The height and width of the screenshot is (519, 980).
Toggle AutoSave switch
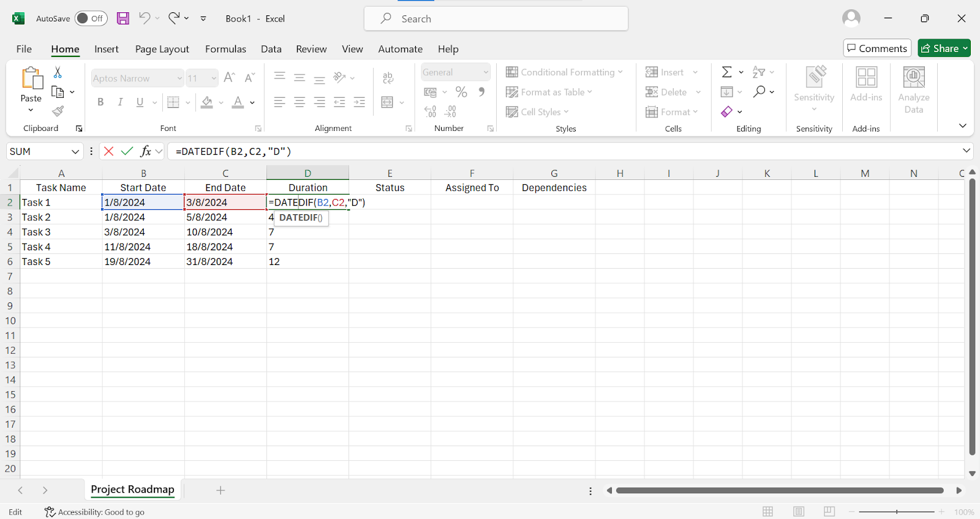click(x=91, y=18)
